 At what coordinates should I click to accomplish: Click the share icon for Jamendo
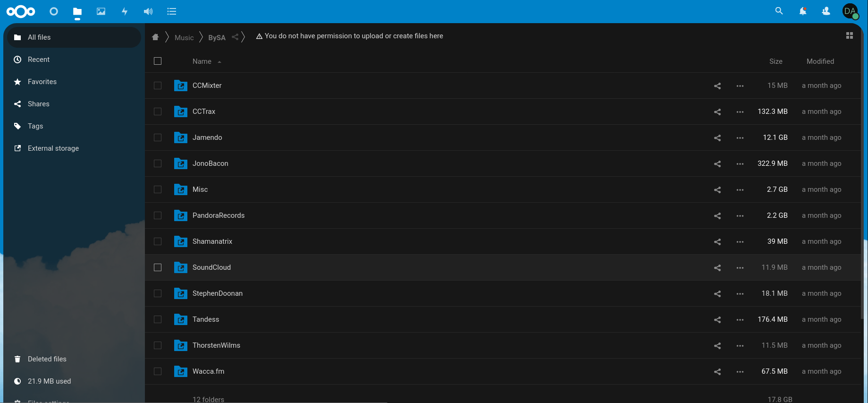[717, 138]
